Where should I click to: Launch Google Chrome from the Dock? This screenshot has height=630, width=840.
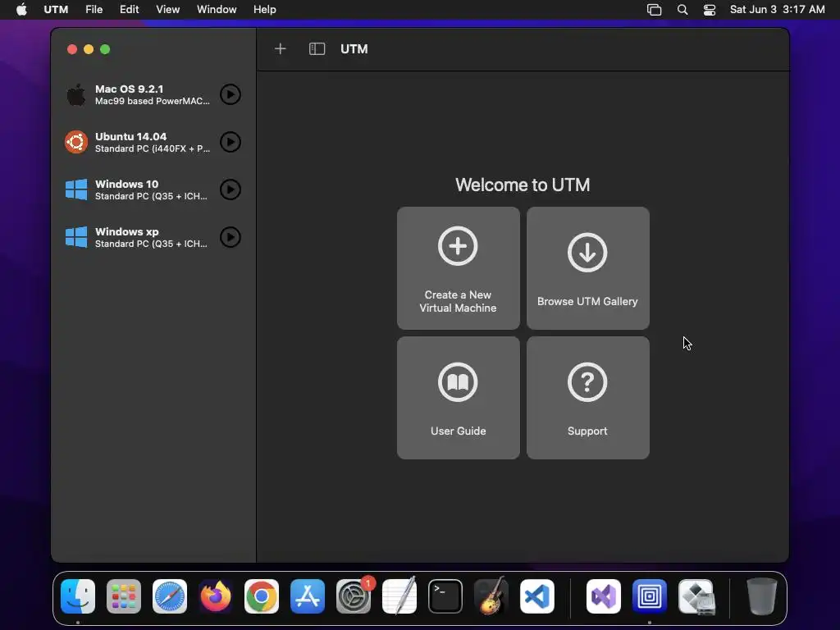262,596
